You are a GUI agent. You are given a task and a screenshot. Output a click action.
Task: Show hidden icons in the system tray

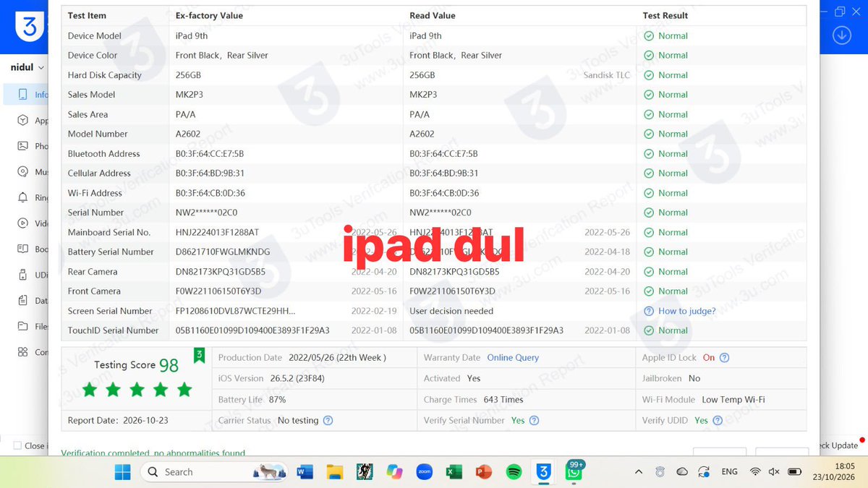(x=638, y=472)
